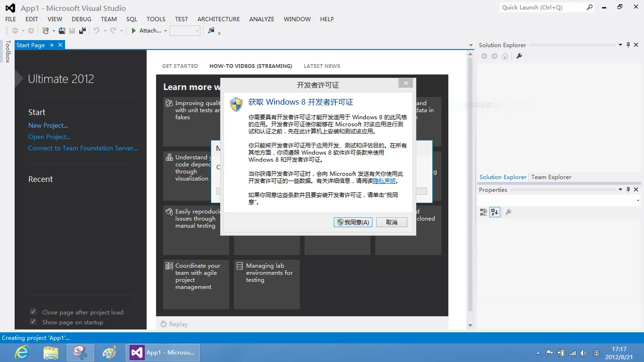Open the ARCHITECTURE menu

(x=218, y=19)
